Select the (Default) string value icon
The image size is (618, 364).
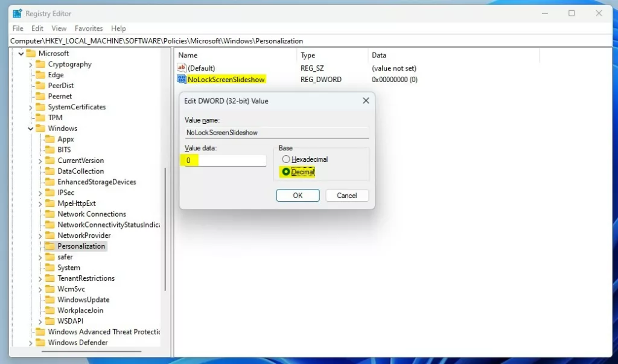pyautogui.click(x=181, y=68)
